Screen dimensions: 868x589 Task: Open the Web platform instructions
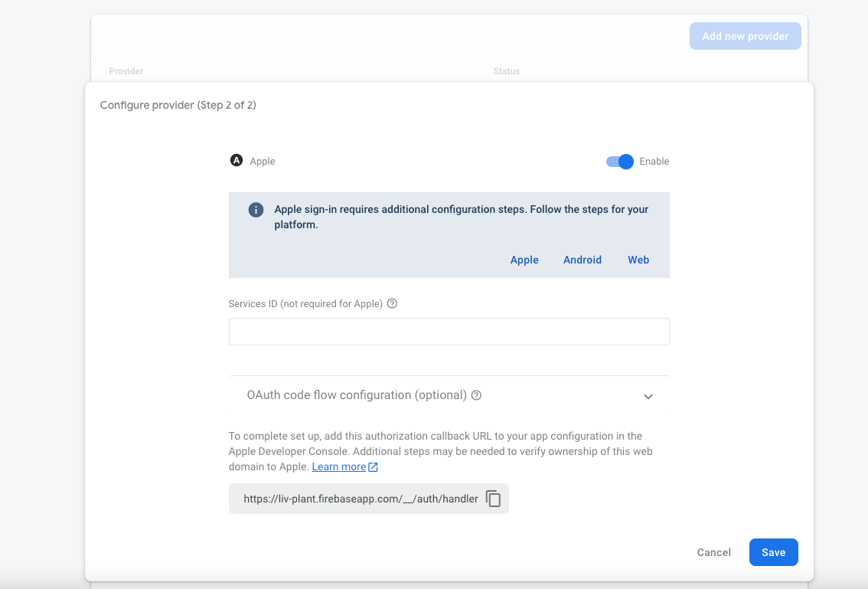click(x=638, y=260)
